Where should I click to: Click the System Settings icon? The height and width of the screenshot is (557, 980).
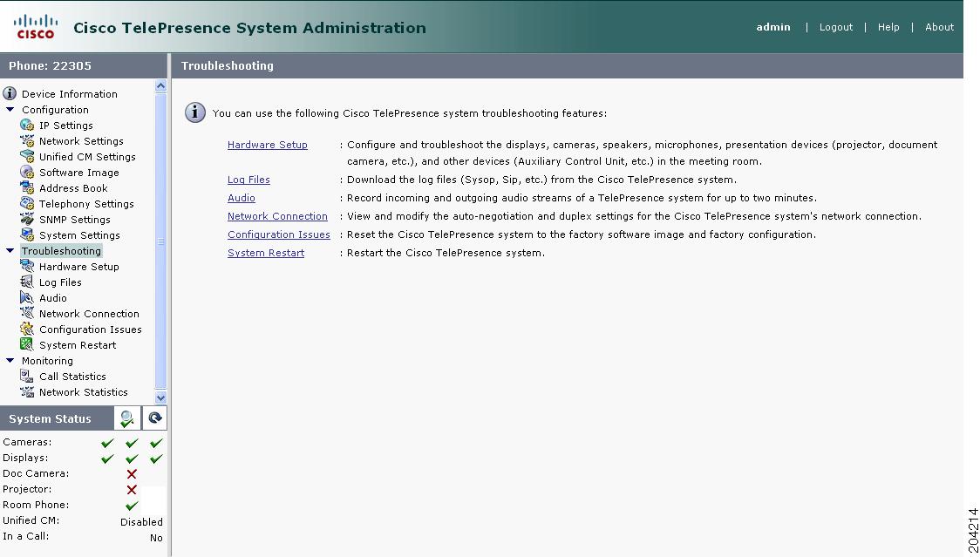[x=27, y=234]
